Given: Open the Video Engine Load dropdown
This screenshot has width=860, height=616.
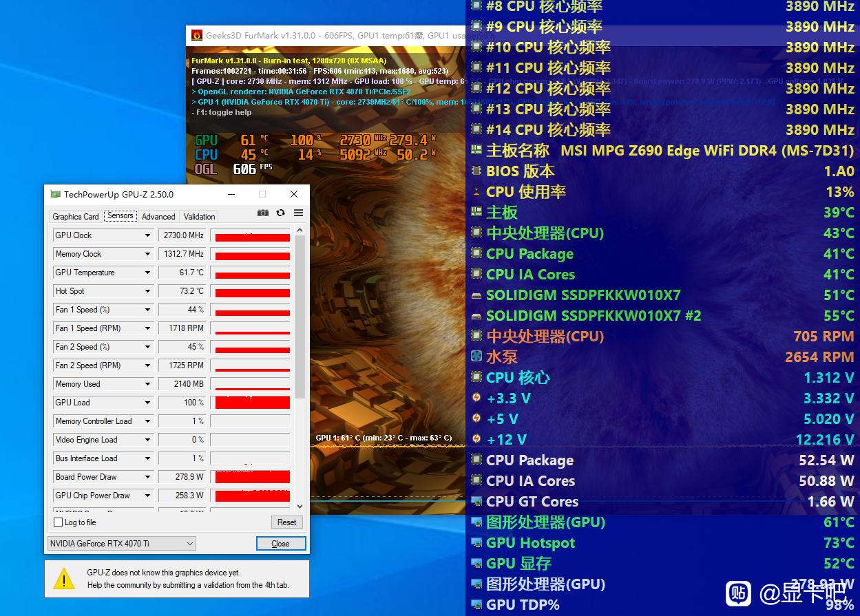Looking at the screenshot, I should pos(147,440).
